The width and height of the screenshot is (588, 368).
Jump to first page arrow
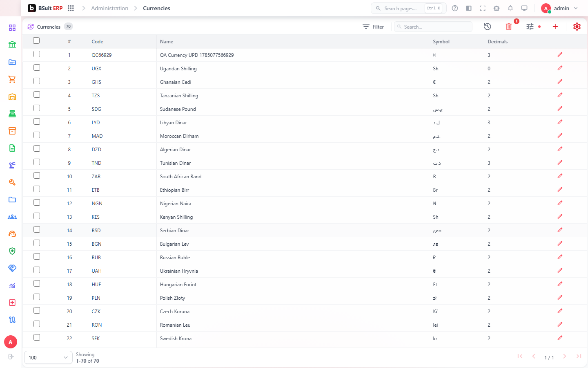click(520, 357)
